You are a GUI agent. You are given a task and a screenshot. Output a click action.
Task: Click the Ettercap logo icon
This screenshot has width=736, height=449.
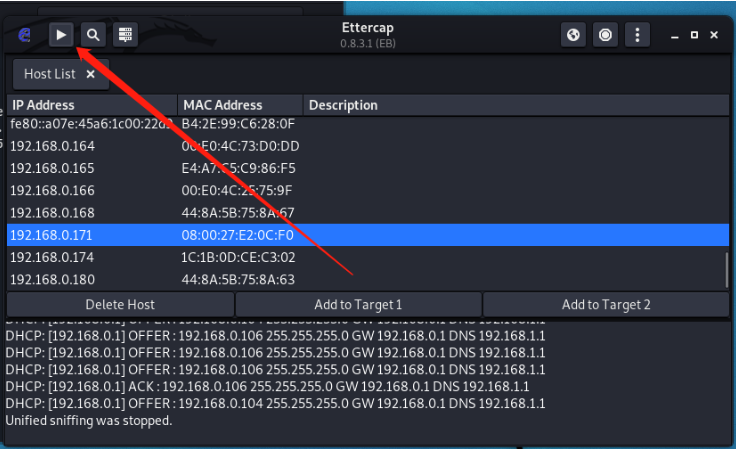point(24,35)
